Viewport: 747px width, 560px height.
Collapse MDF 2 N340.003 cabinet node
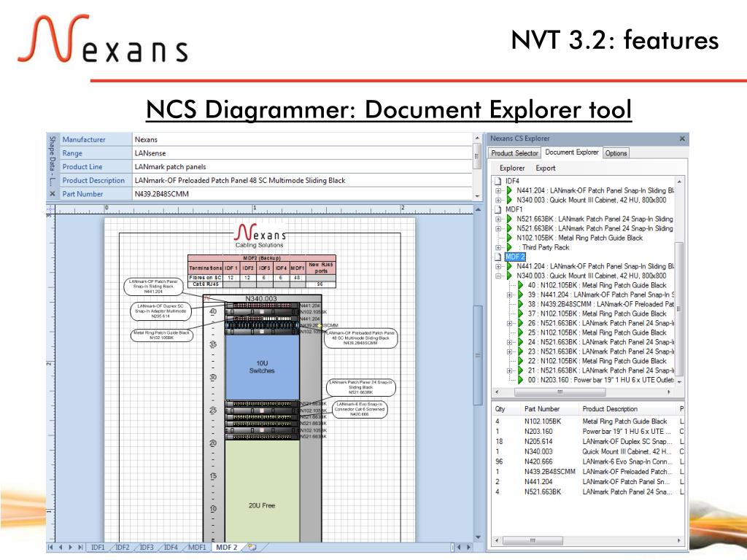pyautogui.click(x=498, y=276)
